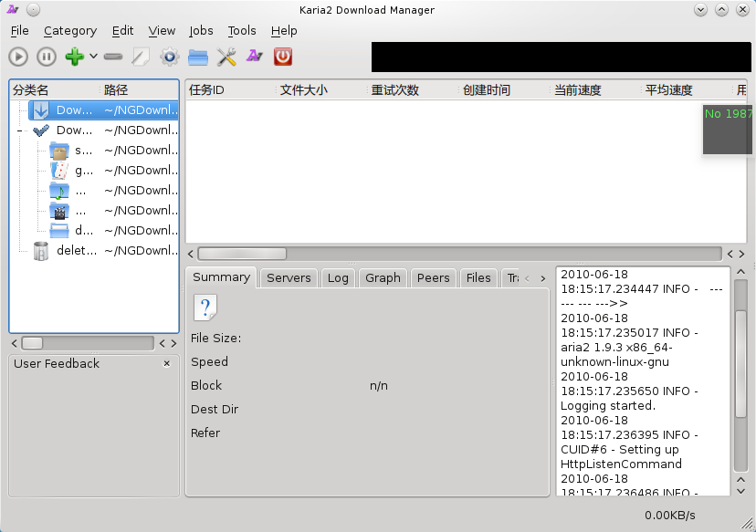Click the 路径 column header
This screenshot has height=532, width=756.
click(140, 90)
